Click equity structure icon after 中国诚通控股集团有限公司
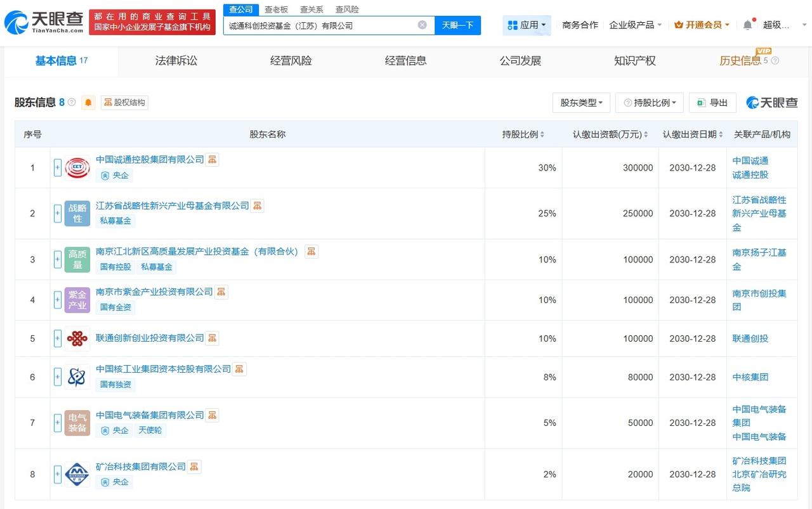 point(212,160)
